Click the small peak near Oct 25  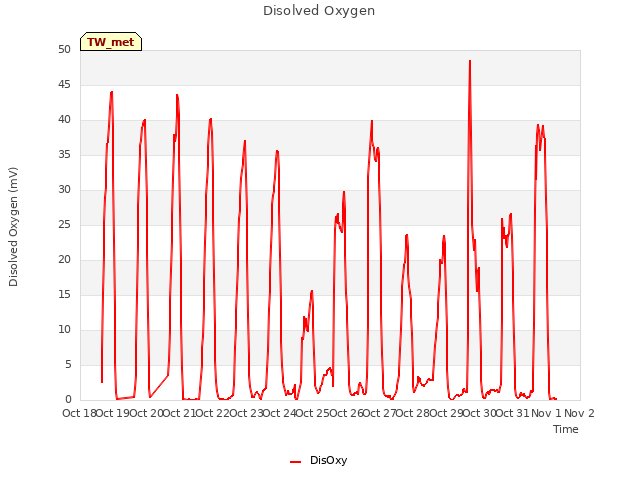click(x=312, y=291)
